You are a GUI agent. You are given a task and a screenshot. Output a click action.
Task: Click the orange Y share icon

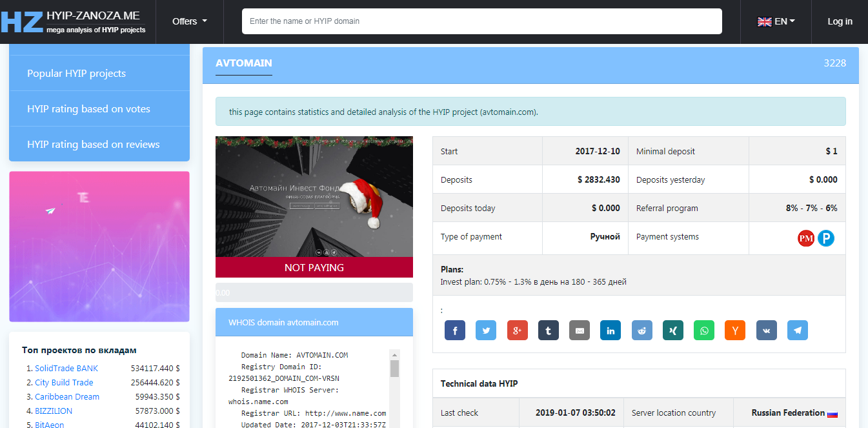click(x=735, y=331)
